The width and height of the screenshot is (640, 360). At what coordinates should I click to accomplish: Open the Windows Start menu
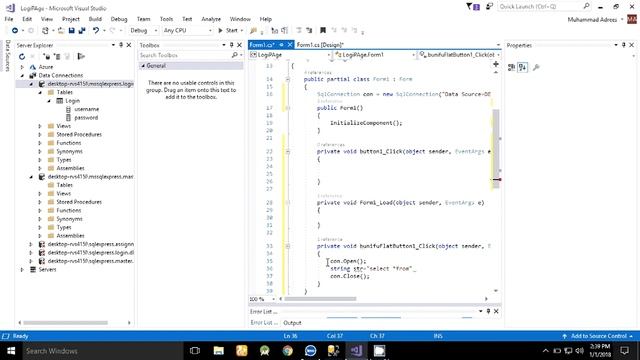pos(11,351)
